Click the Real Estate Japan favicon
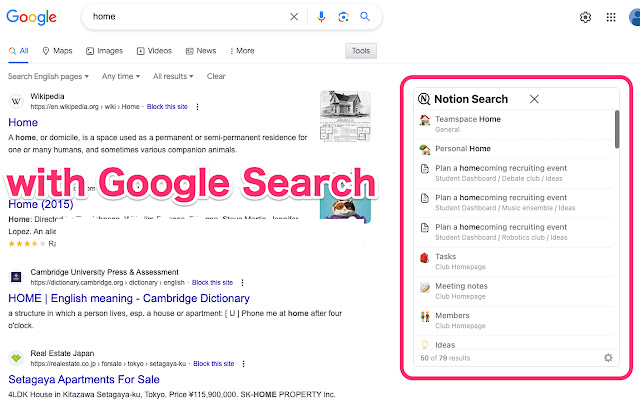 coord(16,358)
